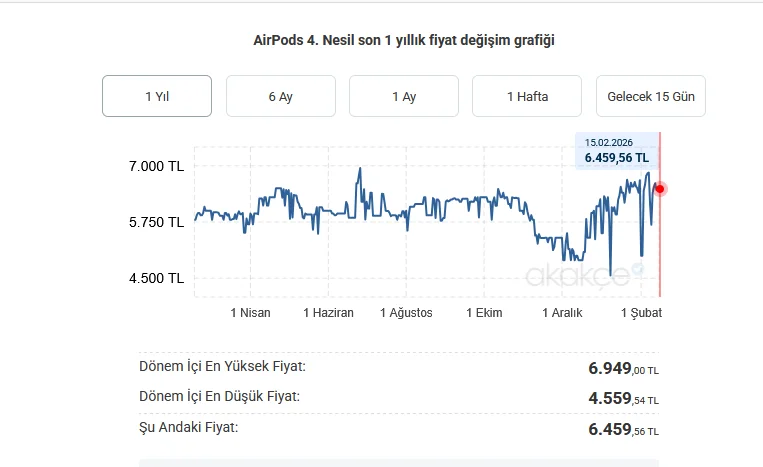Show the 1 Ay price range
763x467 pixels.
[x=403, y=96]
